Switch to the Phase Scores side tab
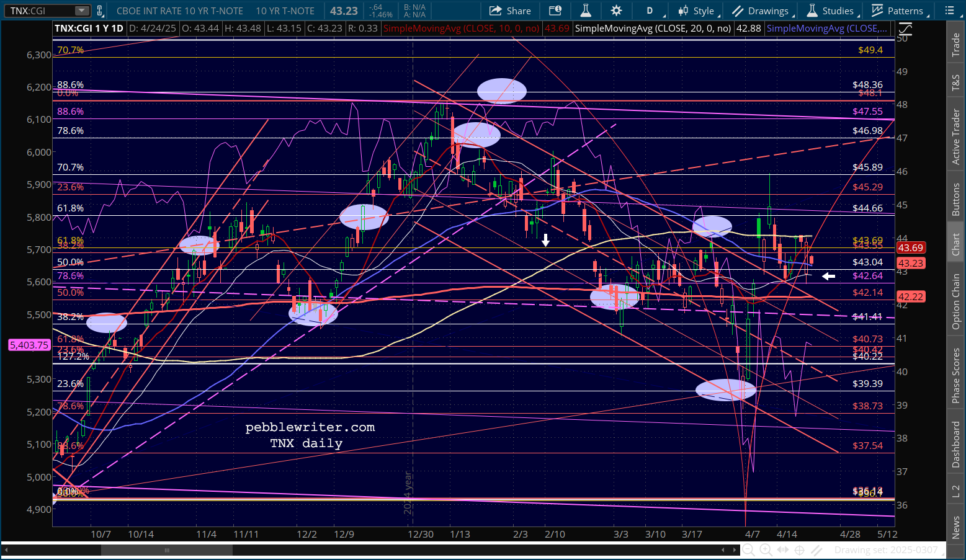The height and width of the screenshot is (560, 966). (x=956, y=375)
